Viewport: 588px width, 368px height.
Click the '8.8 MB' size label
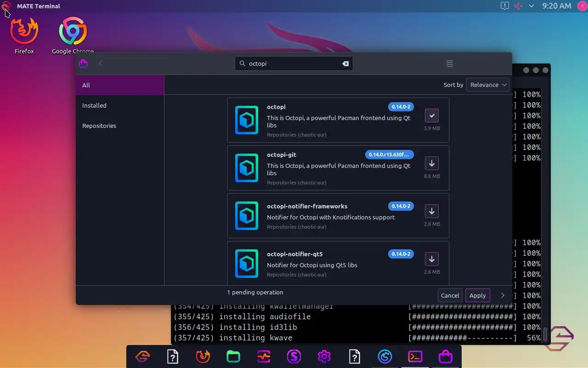pos(432,176)
